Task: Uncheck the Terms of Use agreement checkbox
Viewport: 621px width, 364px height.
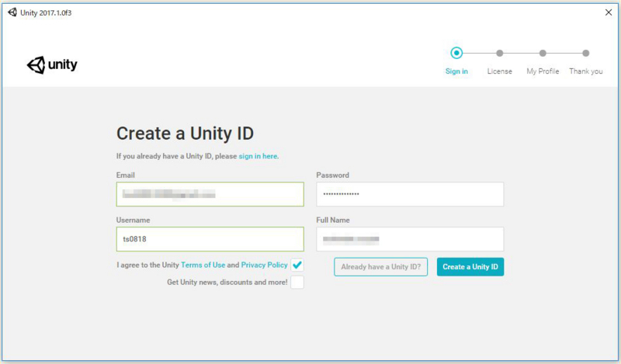Action: click(297, 265)
